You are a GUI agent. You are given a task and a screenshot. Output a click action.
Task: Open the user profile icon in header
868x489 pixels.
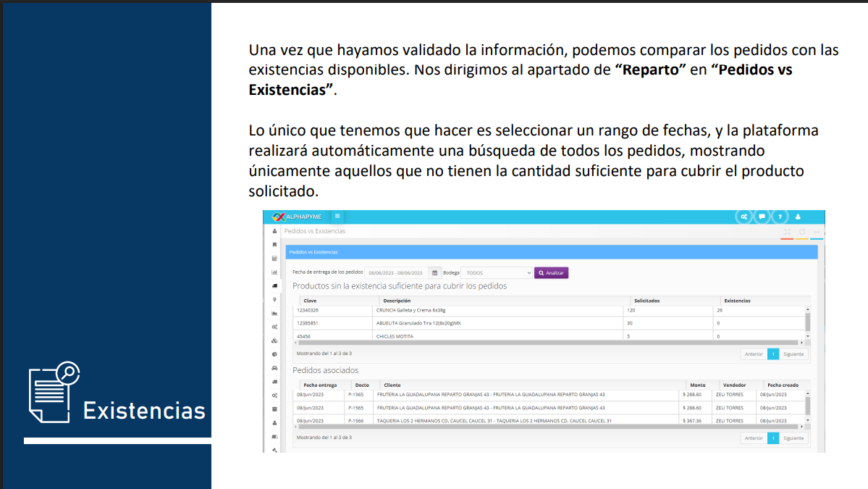[x=798, y=217]
